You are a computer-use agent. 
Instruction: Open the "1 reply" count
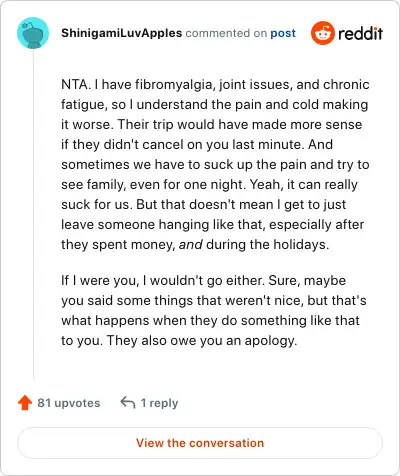(159, 403)
